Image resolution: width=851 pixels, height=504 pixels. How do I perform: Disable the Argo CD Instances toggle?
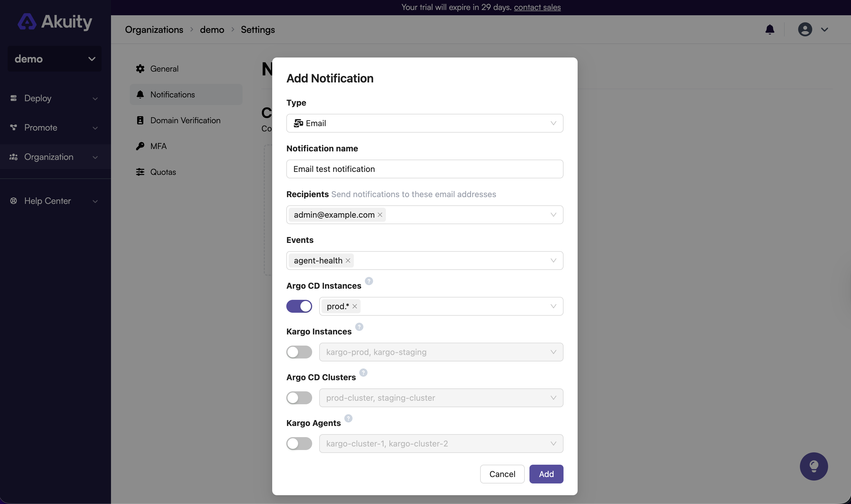coord(299,306)
